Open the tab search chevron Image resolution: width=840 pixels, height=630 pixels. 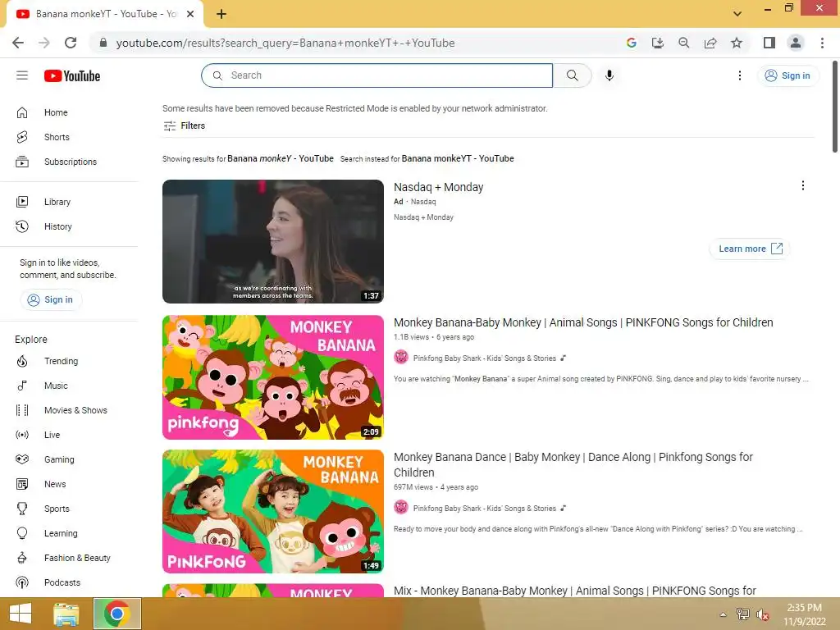click(737, 14)
